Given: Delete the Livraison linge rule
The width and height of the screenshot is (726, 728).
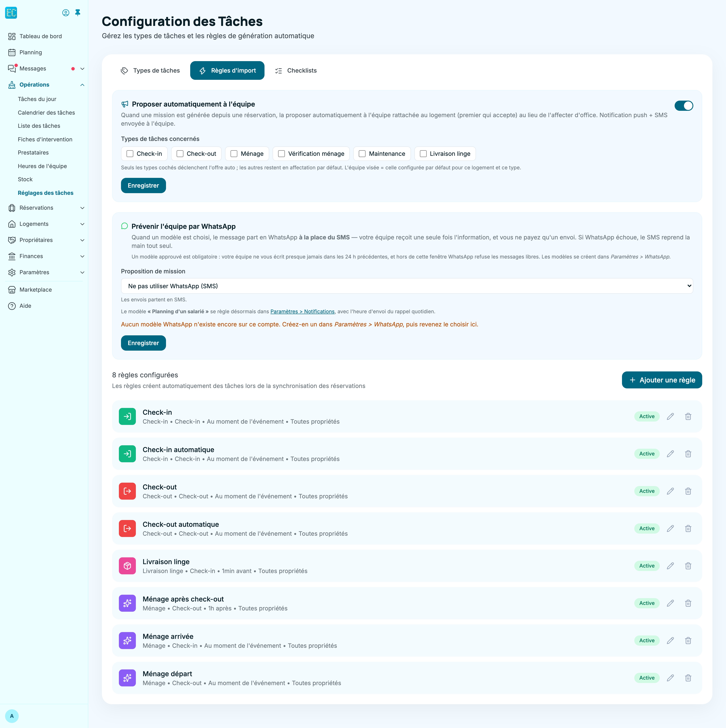Looking at the screenshot, I should pyautogui.click(x=688, y=566).
